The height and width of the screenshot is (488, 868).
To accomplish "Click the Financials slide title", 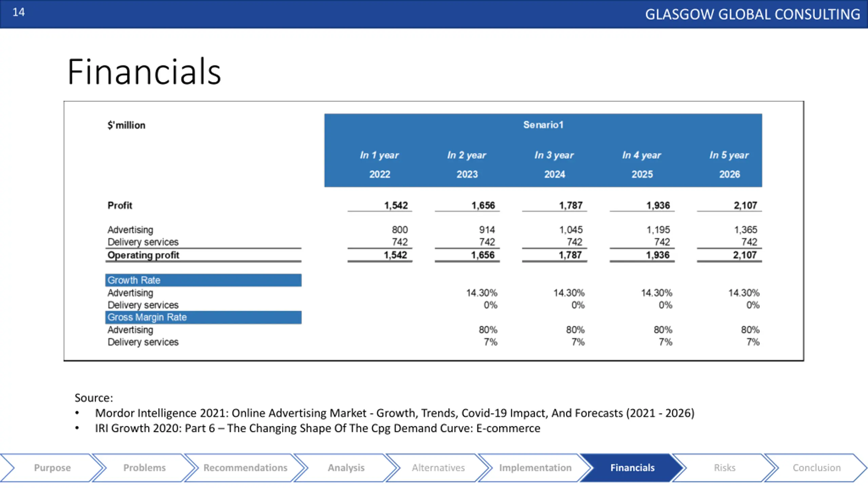I will tap(144, 72).
